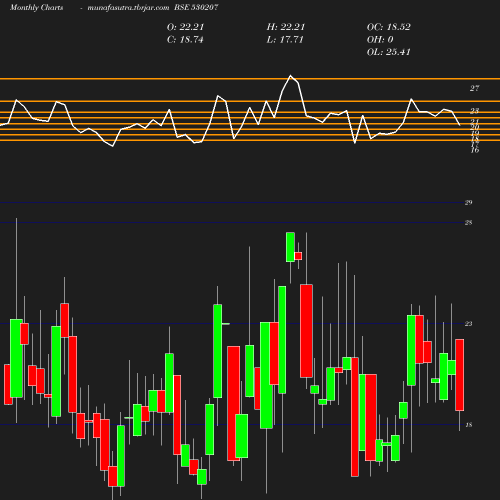Viewport: 500px width, 500px height.
Task: Click the munafasutra.tbrjar.com source label
Action: tap(128, 7)
